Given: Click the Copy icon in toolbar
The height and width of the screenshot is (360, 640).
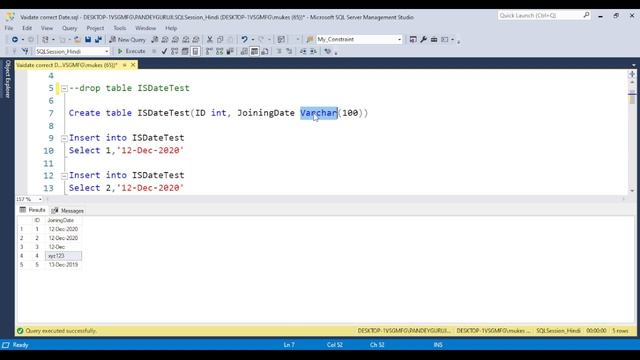Looking at the screenshot, I should [220, 40].
